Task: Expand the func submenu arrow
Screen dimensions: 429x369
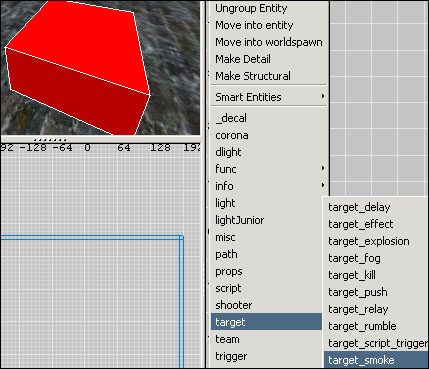Action: pos(323,168)
